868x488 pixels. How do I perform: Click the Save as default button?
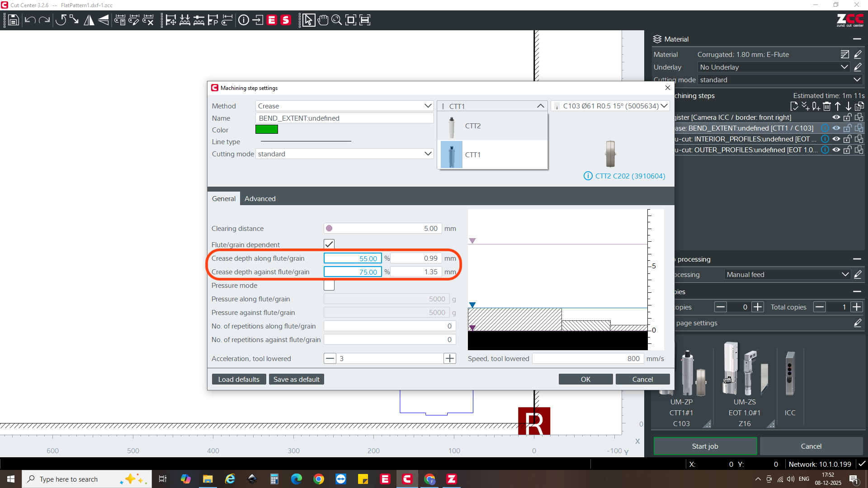tap(296, 379)
